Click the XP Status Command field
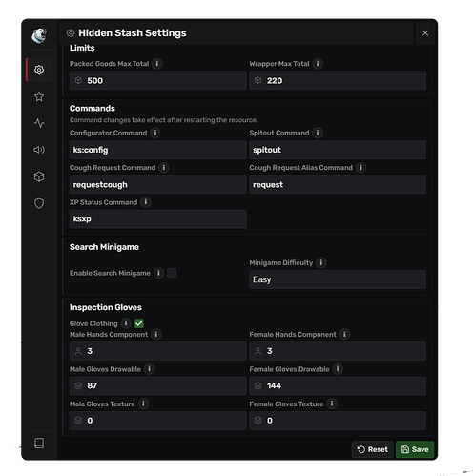This screenshot has height=476, width=473. (x=158, y=219)
